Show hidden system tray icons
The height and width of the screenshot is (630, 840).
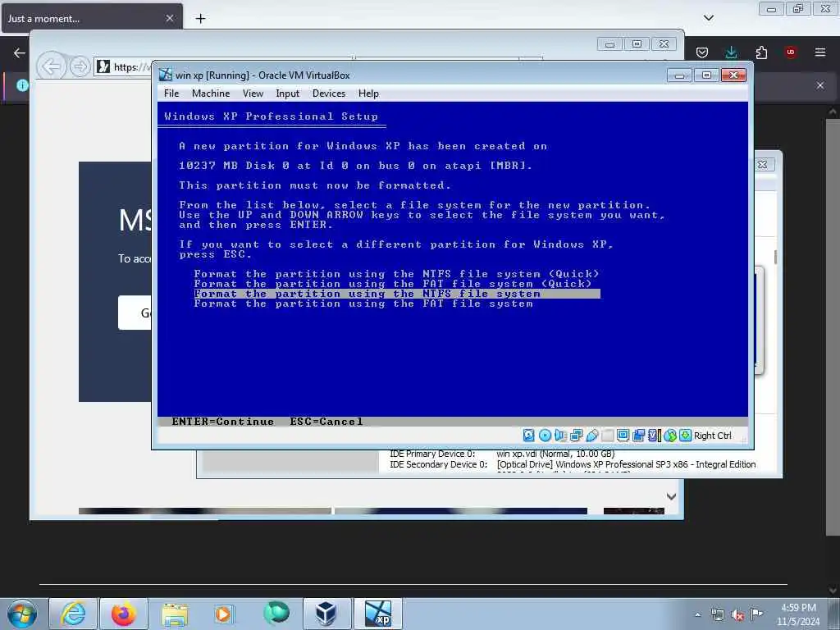pos(697,614)
